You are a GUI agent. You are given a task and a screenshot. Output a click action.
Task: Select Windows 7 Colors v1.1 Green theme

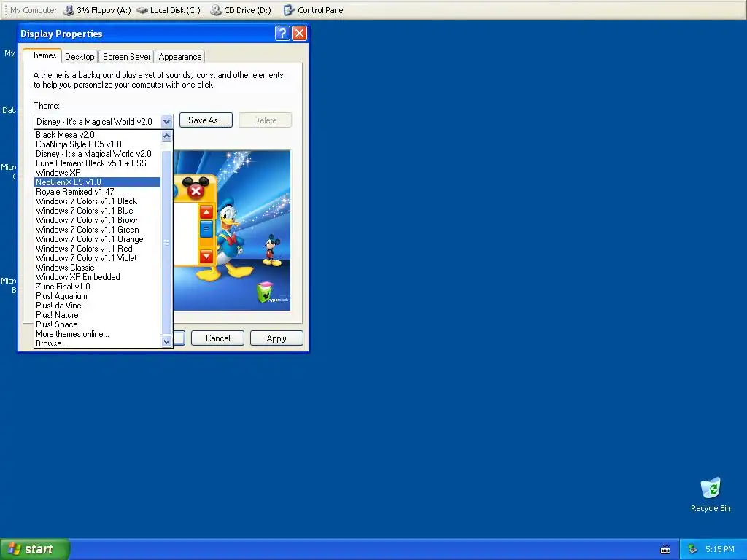[x=98, y=230]
